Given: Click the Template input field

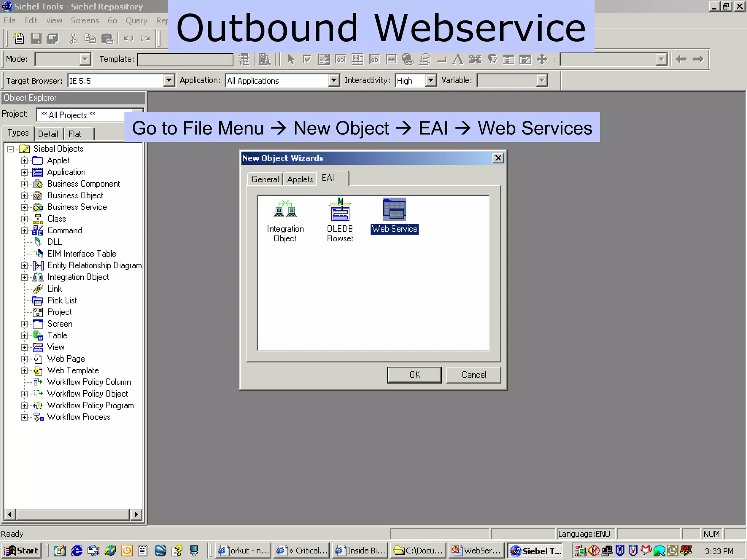Looking at the screenshot, I should pyautogui.click(x=185, y=59).
